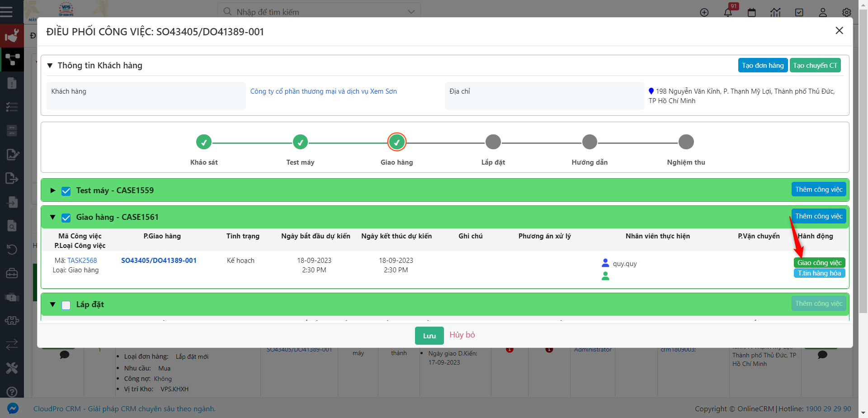This screenshot has height=418, width=868.
Task: Open the history undo sidebar icon
Action: pos(12,249)
